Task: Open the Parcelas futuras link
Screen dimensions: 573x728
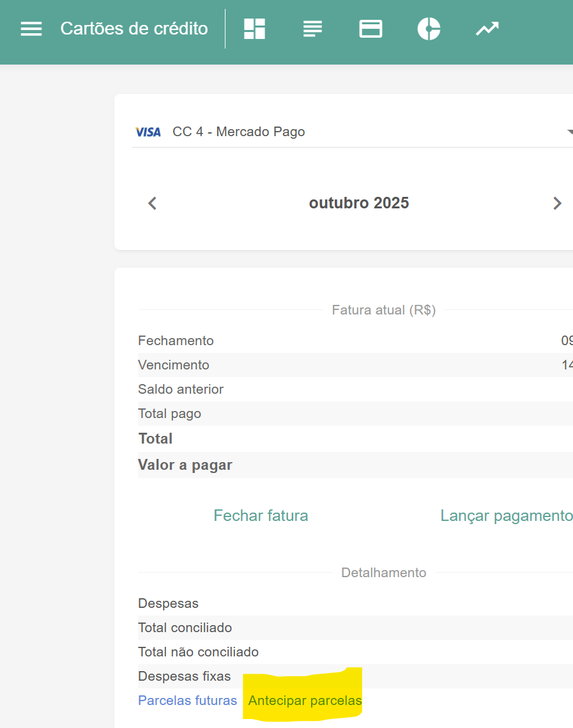Action: [x=187, y=700]
